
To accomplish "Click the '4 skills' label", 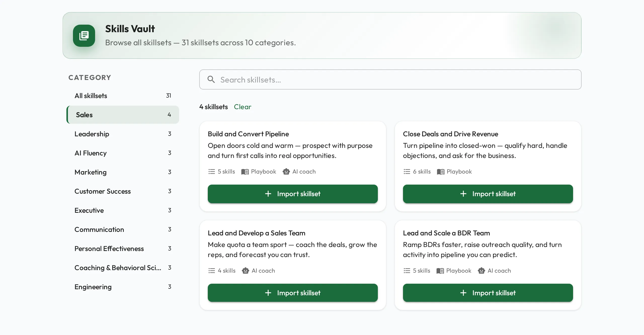I will click(227, 271).
